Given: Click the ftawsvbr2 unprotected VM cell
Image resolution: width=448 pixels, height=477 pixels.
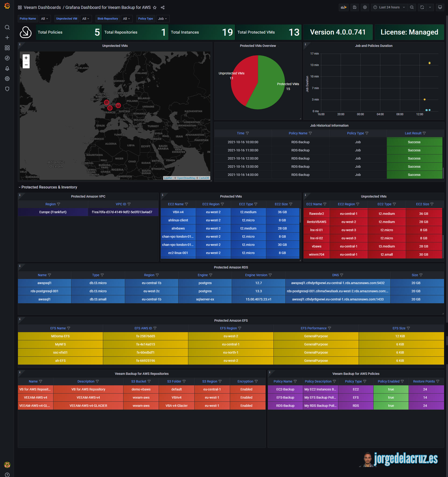Looking at the screenshot, I should pos(316,214).
